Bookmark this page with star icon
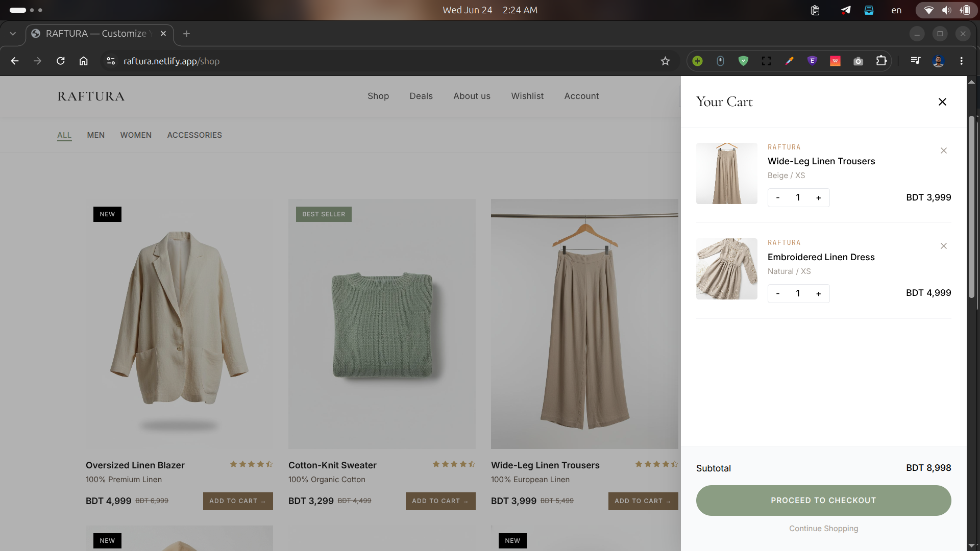This screenshot has height=551, width=980. point(665,61)
